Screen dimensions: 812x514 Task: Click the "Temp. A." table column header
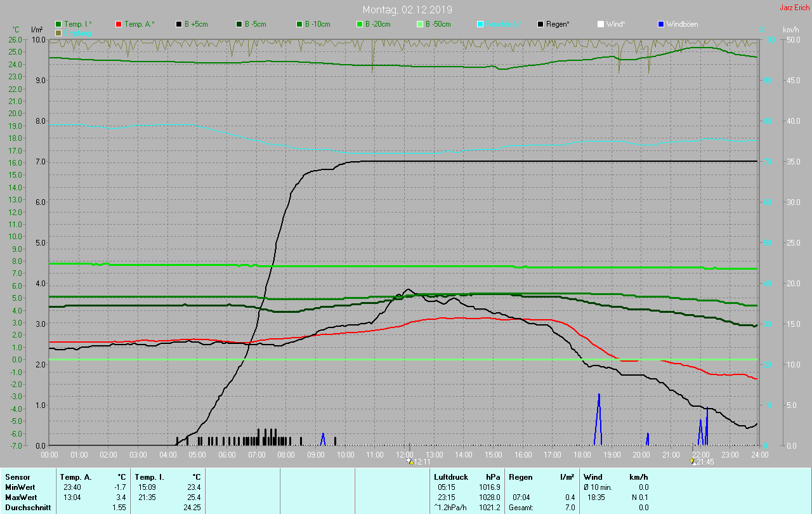click(x=75, y=477)
